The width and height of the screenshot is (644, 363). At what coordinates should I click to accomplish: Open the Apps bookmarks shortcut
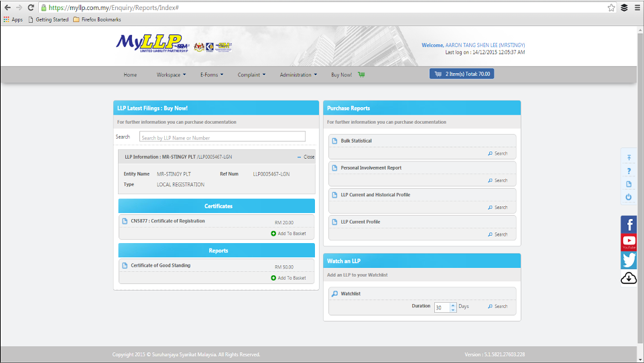click(x=13, y=19)
